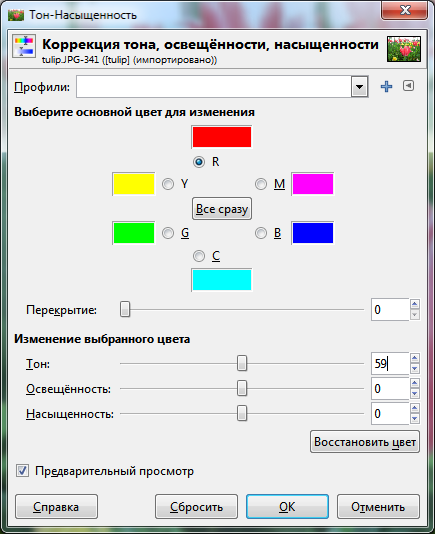This screenshot has height=534, width=435.
Task: Click the Тон slider handle
Action: tap(242, 363)
